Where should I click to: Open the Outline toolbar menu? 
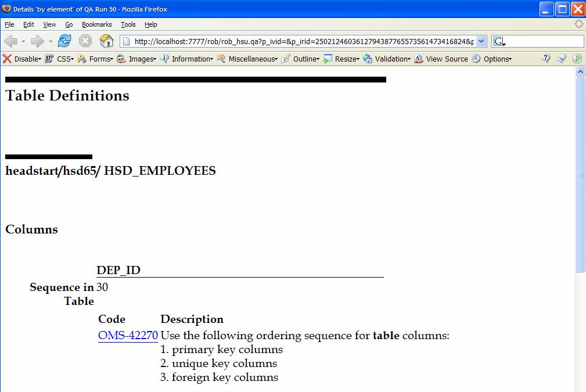point(306,59)
